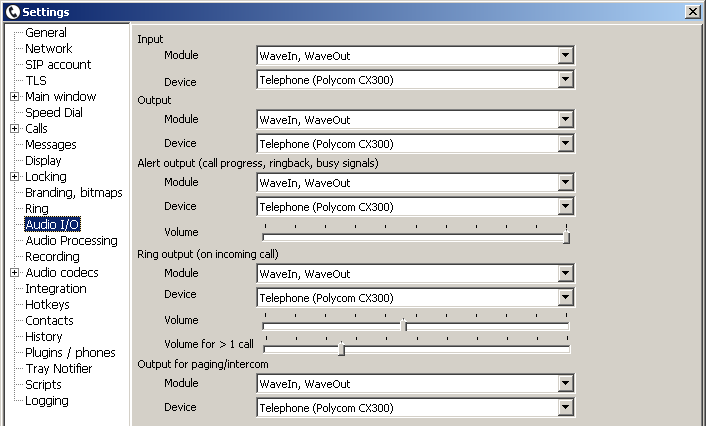
Task: Open Display settings
Action: pyautogui.click(x=43, y=160)
